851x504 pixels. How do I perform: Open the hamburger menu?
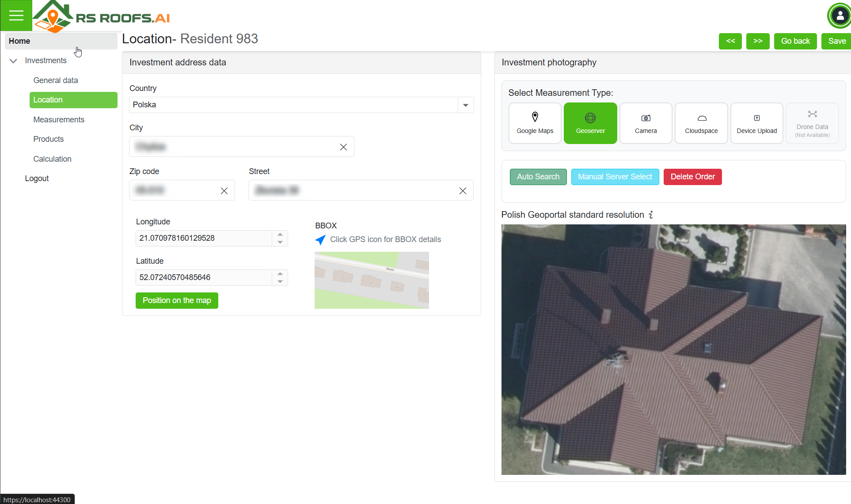coord(16,15)
